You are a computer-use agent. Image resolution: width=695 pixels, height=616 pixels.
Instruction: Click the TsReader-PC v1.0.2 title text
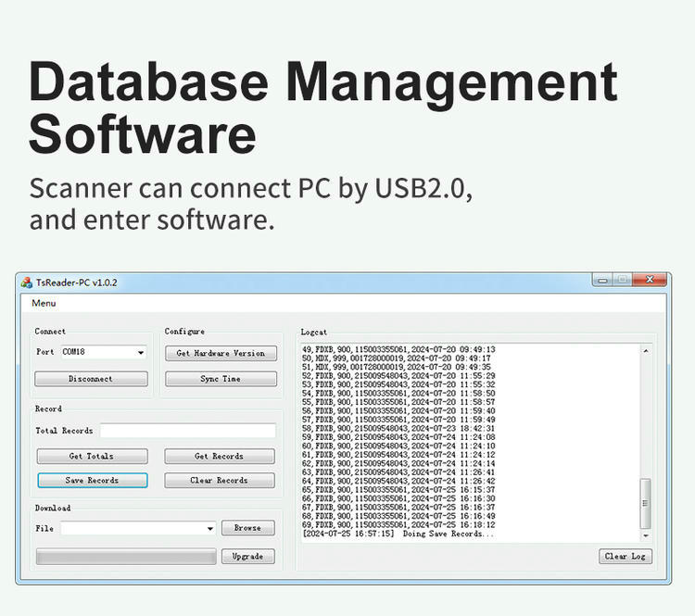click(x=77, y=283)
